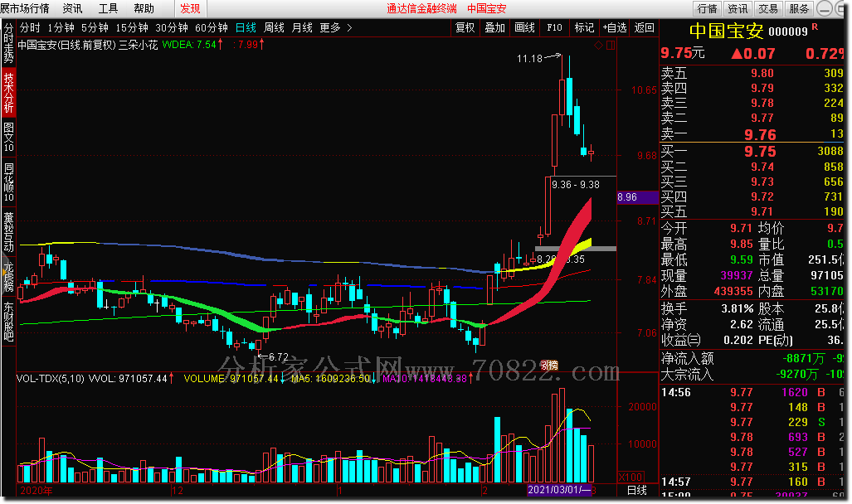Click the 买一 9.75 order row
The height and width of the screenshot is (504, 852).
coord(752,151)
